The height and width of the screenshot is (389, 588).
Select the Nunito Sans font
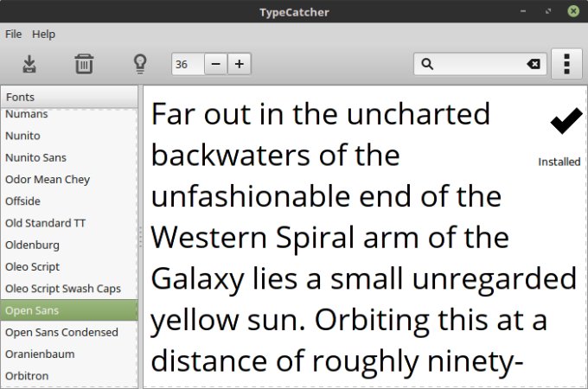pos(69,157)
